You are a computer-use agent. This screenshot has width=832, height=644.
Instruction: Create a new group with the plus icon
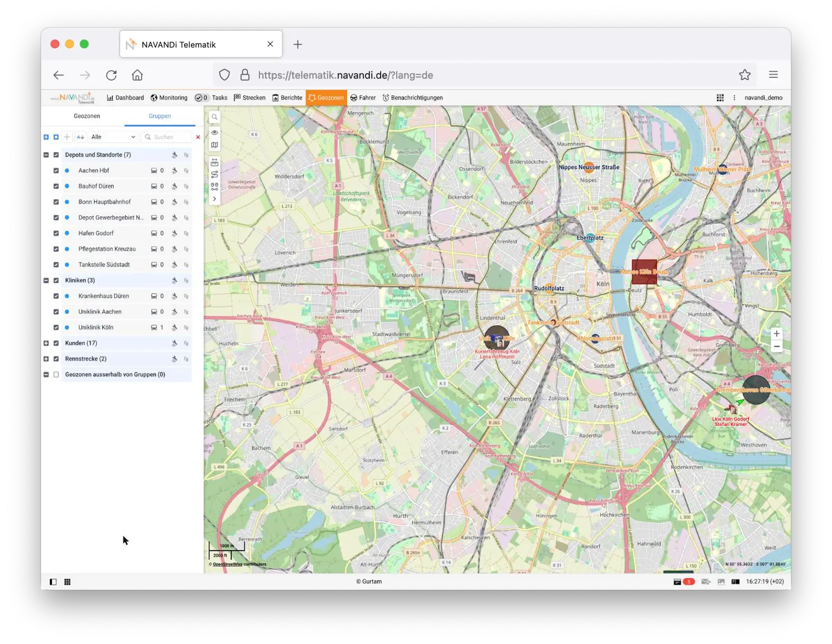tap(67, 137)
